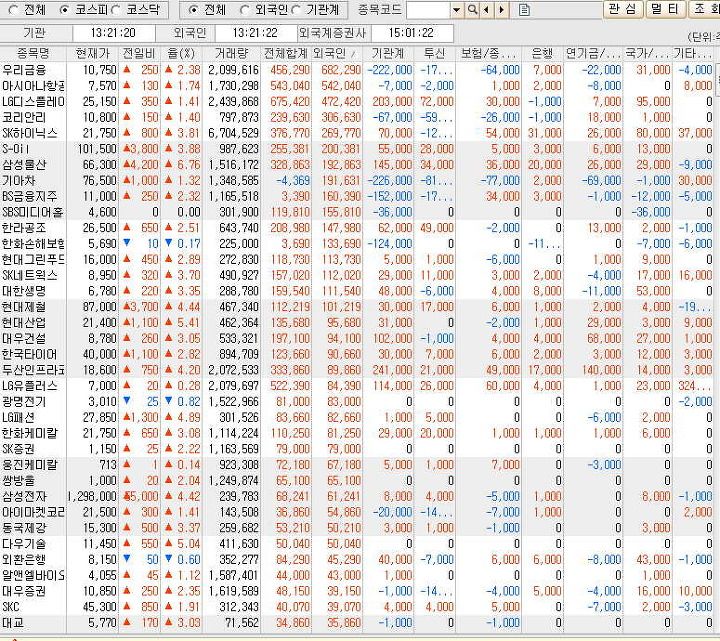Click the 외국인 time field 13:21:22

point(255,33)
